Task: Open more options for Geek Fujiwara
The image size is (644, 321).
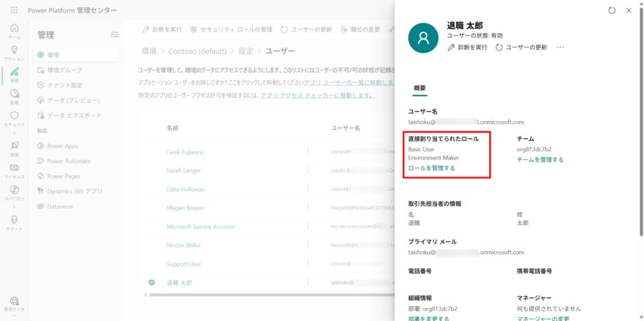Action: pyautogui.click(x=308, y=151)
